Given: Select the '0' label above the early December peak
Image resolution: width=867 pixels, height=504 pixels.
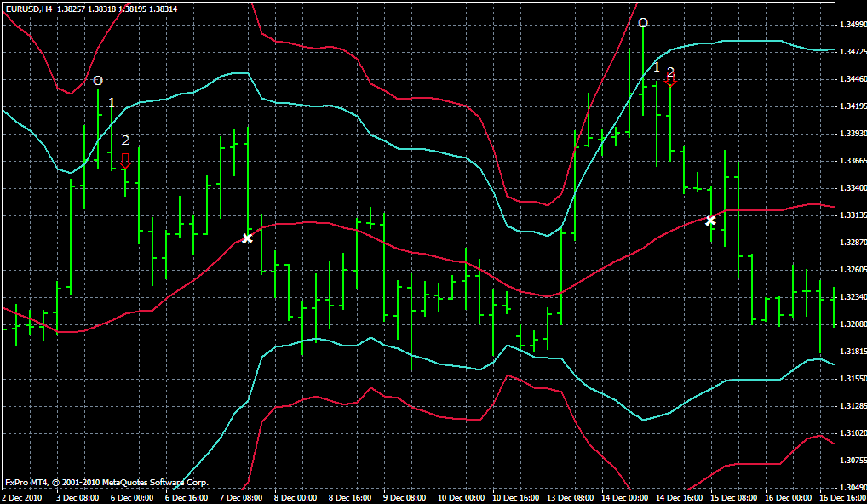Looking at the screenshot, I should [x=98, y=81].
